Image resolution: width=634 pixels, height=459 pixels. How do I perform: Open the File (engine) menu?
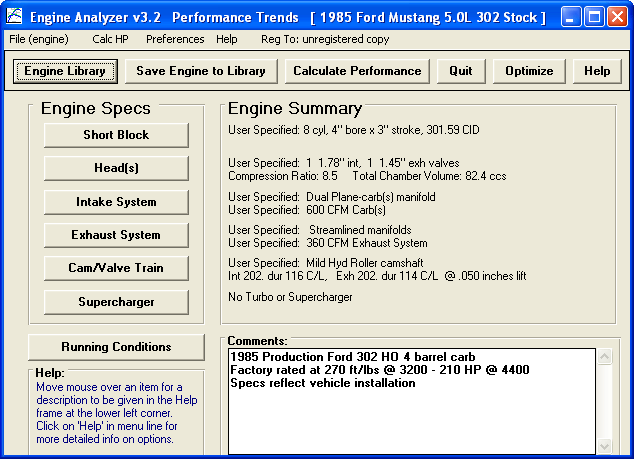pos(39,39)
